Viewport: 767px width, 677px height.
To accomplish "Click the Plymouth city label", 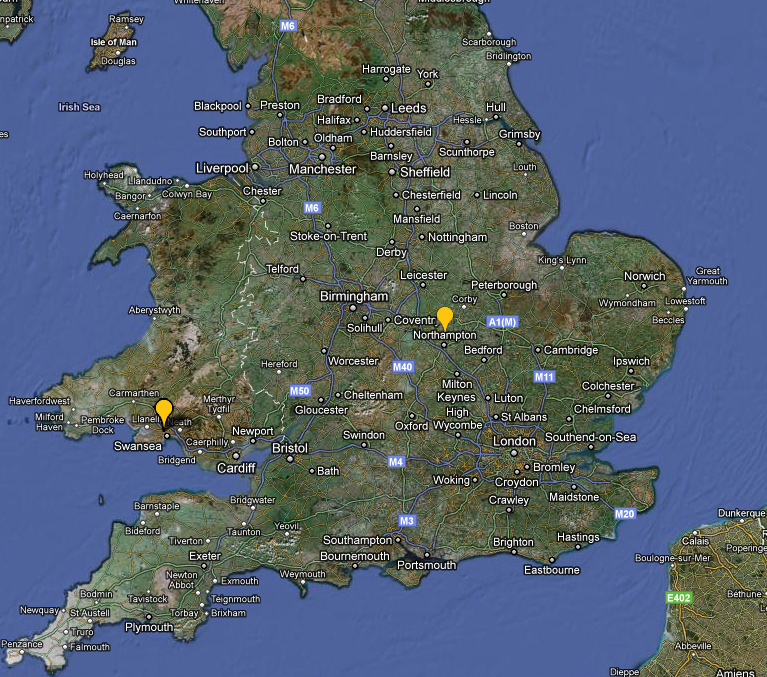I will tap(148, 627).
